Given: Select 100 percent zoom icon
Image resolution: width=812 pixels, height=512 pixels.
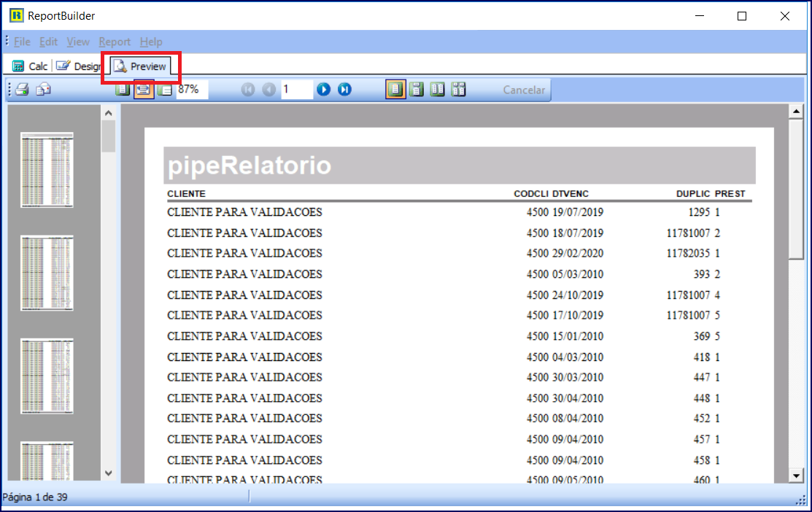Looking at the screenshot, I should pos(165,90).
